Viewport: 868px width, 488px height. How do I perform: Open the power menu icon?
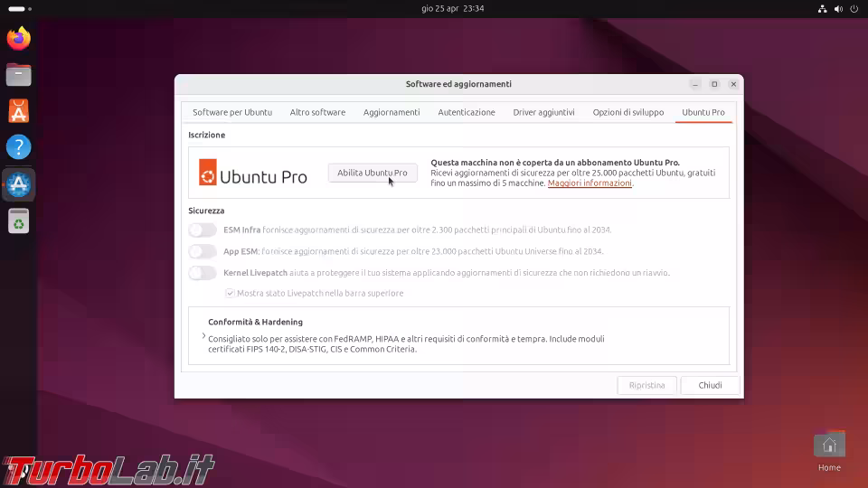(x=854, y=9)
